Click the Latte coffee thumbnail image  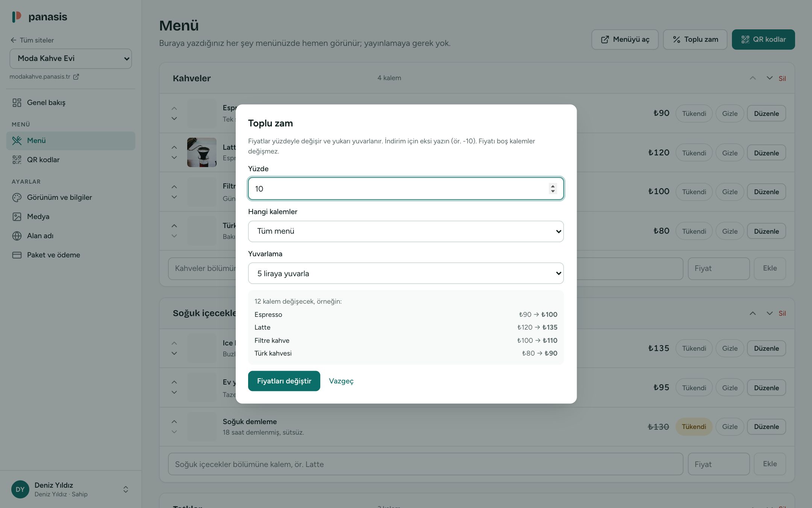[x=202, y=152]
